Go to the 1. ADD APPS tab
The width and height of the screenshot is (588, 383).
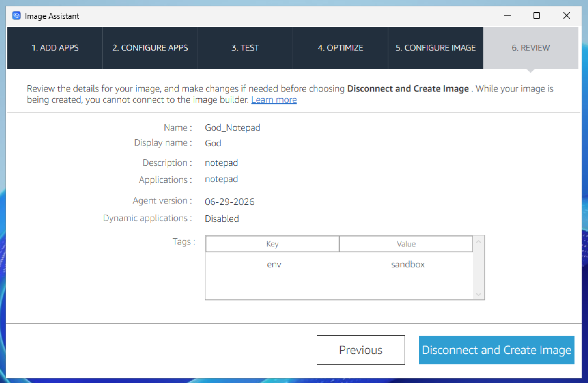click(x=55, y=48)
